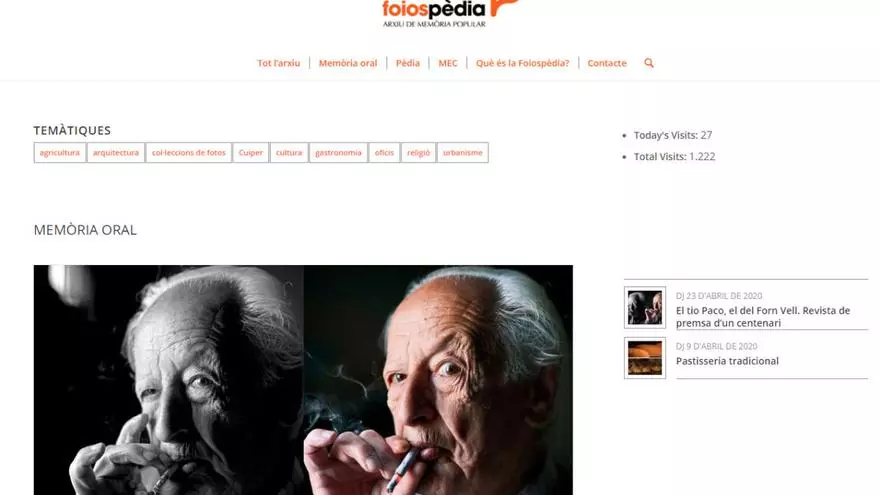Navigate to the Contacte page
Viewport: 880px width, 495px height.
pyautogui.click(x=607, y=63)
